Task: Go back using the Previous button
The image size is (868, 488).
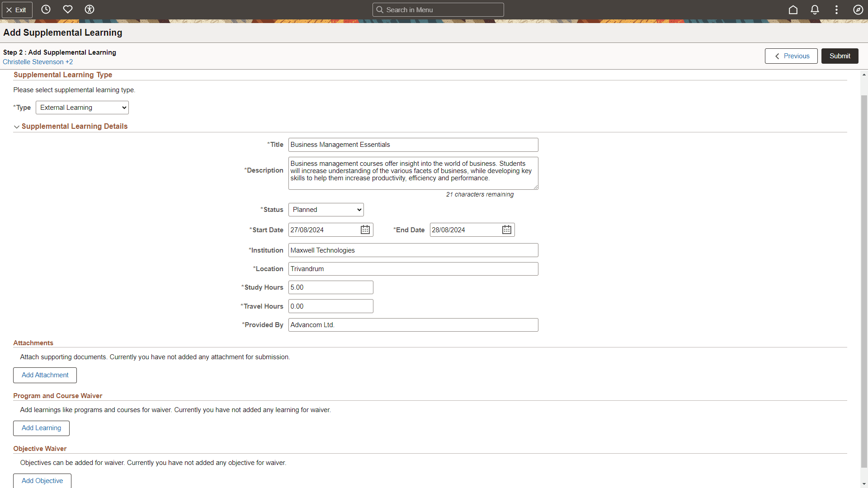Action: pyautogui.click(x=791, y=56)
